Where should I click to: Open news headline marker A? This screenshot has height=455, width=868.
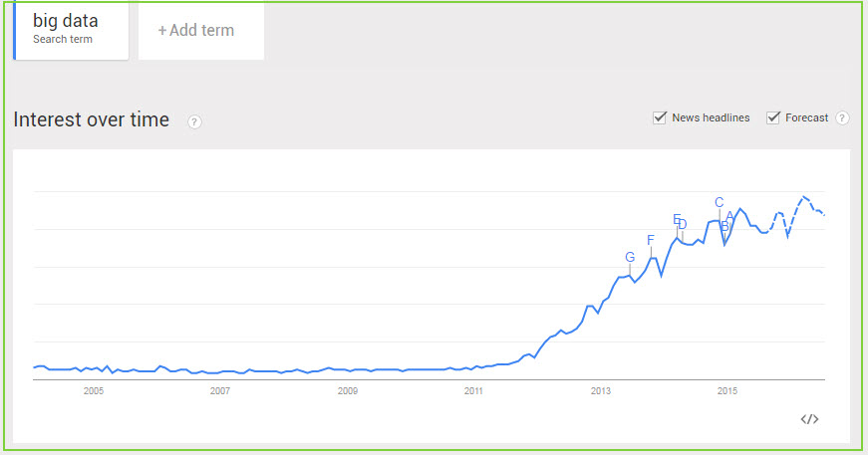coord(729,216)
